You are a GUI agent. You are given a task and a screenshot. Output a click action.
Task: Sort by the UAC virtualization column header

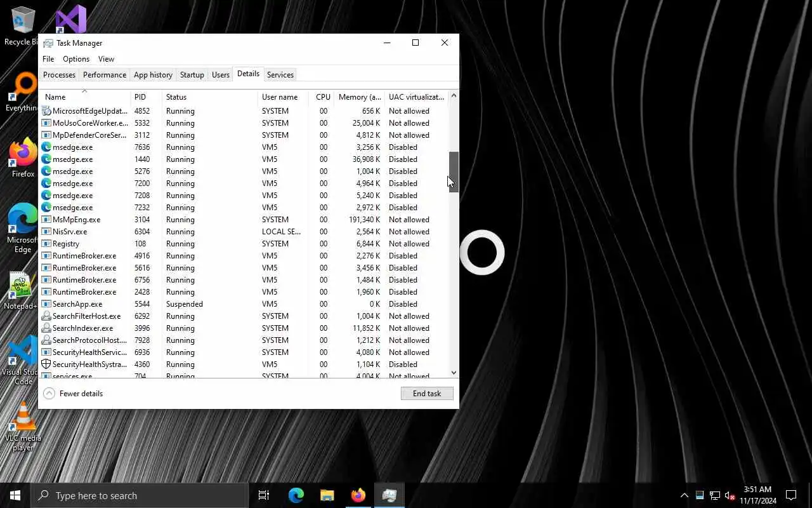(416, 97)
